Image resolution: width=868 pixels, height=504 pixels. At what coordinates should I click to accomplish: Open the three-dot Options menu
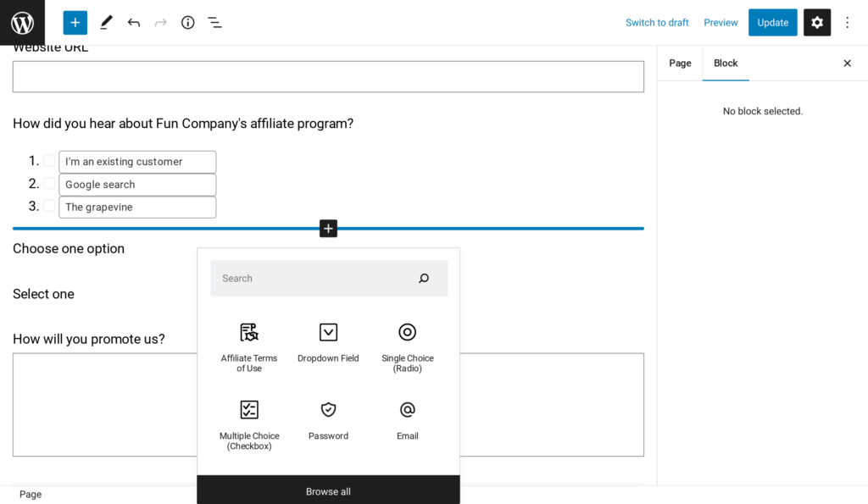[847, 23]
